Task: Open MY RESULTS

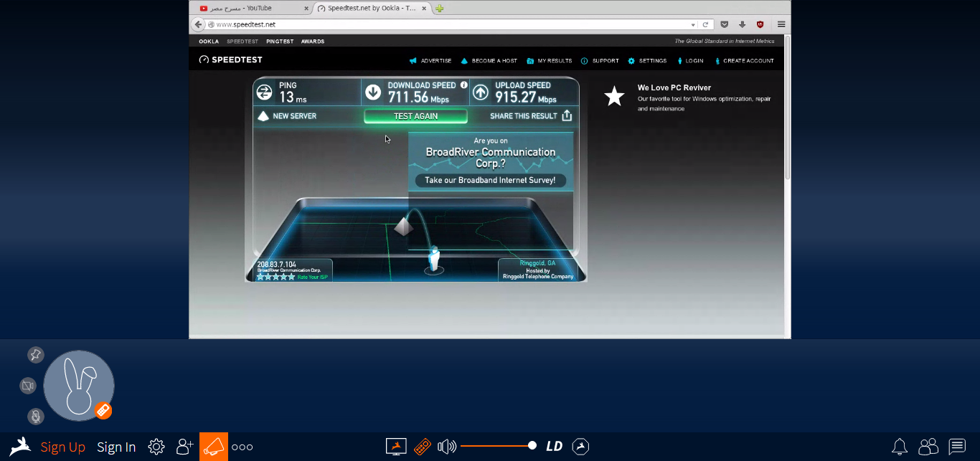Action: (x=549, y=61)
